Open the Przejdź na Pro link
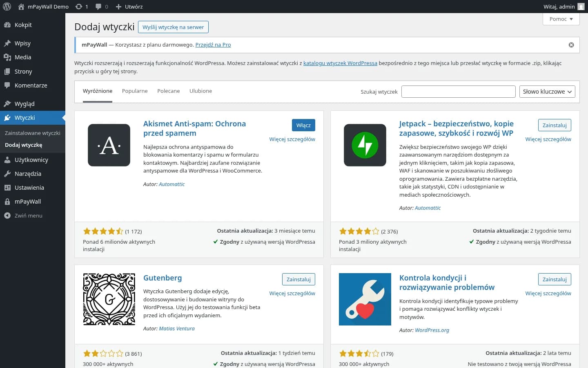Viewport: 588px width, 368px height. [x=213, y=45]
